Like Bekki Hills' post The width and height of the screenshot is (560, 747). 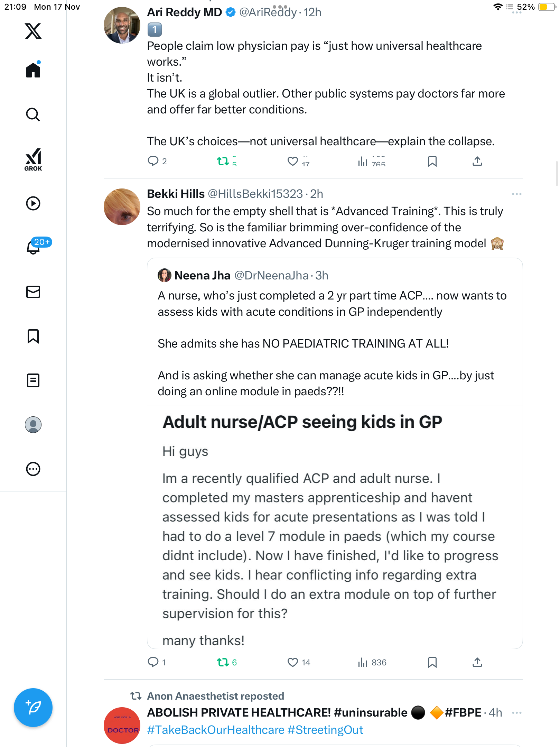[293, 662]
